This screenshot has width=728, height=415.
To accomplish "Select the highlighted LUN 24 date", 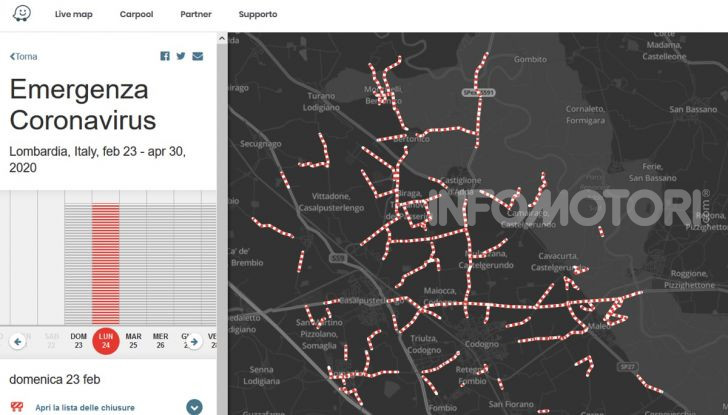I will click(x=106, y=341).
